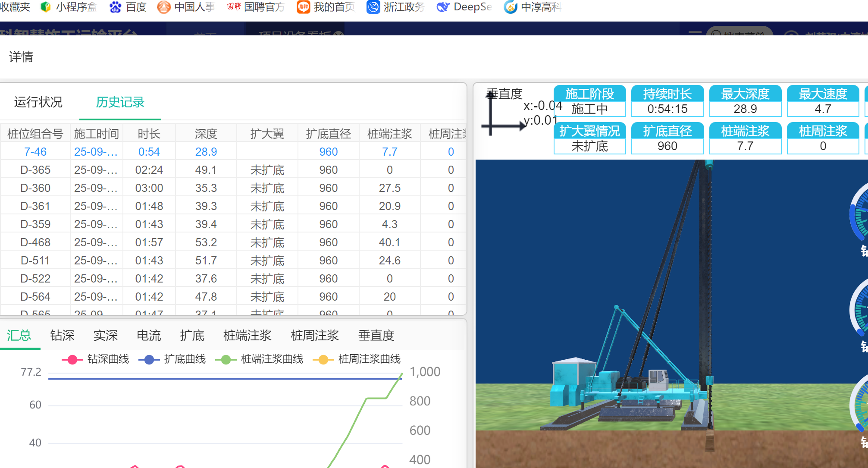Switch to 垂直度 chart tab
The height and width of the screenshot is (468, 868).
click(x=376, y=336)
